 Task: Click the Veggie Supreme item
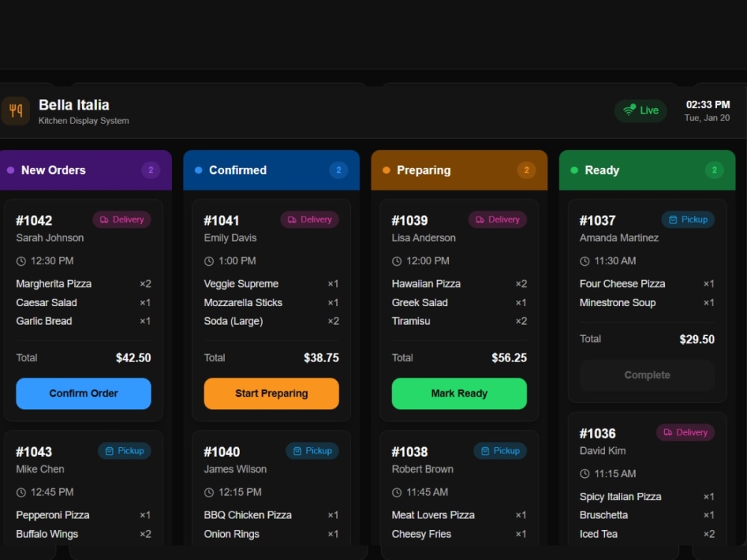[x=241, y=284]
